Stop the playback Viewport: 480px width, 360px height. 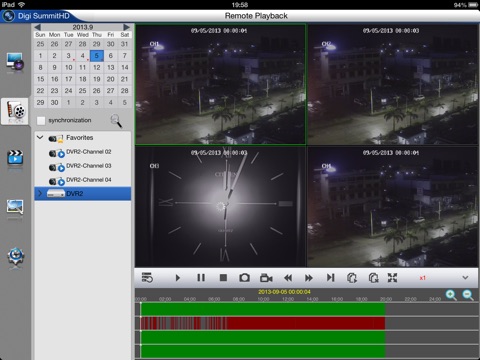click(223, 277)
